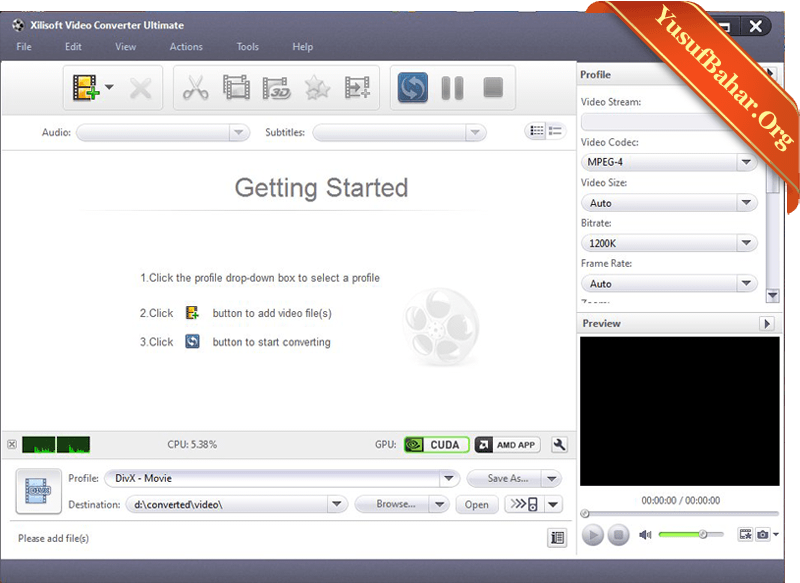Click the preview seek bar
The image size is (800, 583).
[680, 514]
